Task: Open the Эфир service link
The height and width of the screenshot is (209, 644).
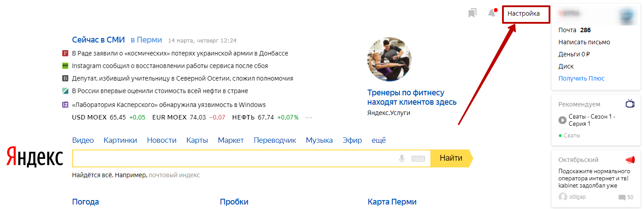Action: 352,140
